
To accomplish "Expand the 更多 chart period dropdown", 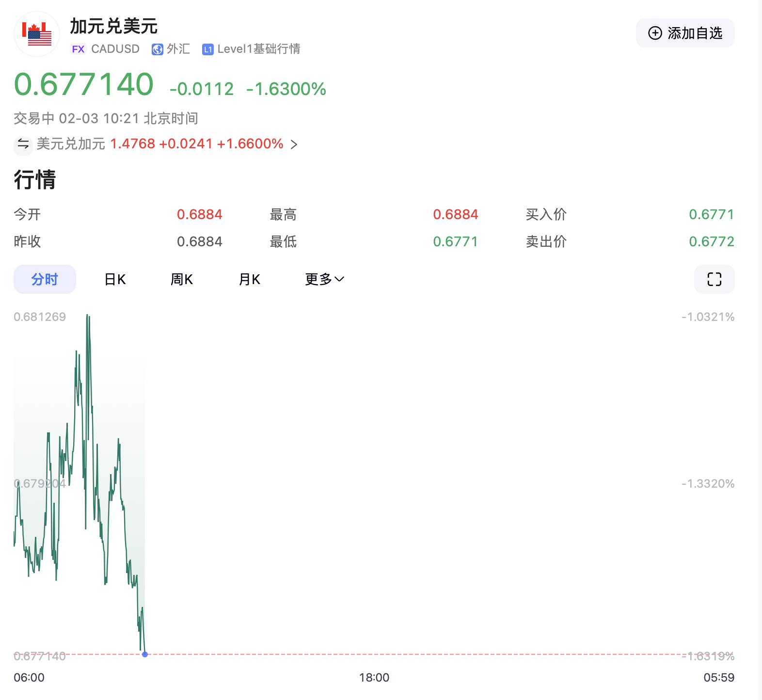I will coord(324,279).
